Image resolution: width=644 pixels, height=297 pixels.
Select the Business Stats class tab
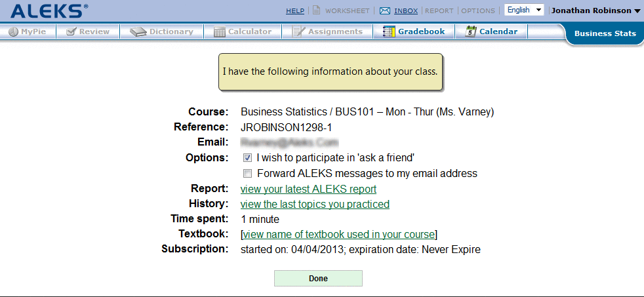pos(605,33)
